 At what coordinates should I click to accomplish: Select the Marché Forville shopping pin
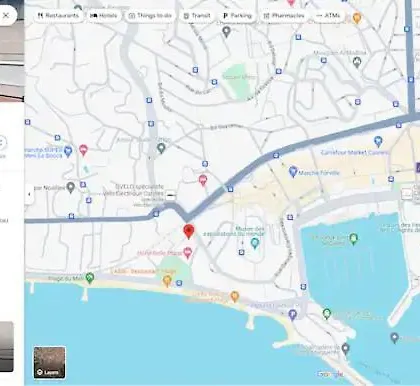(293, 172)
